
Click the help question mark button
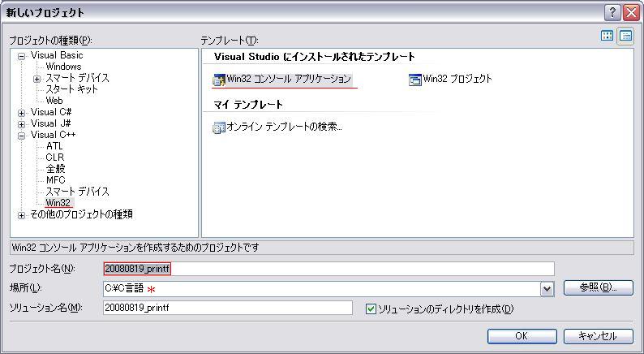coord(612,13)
